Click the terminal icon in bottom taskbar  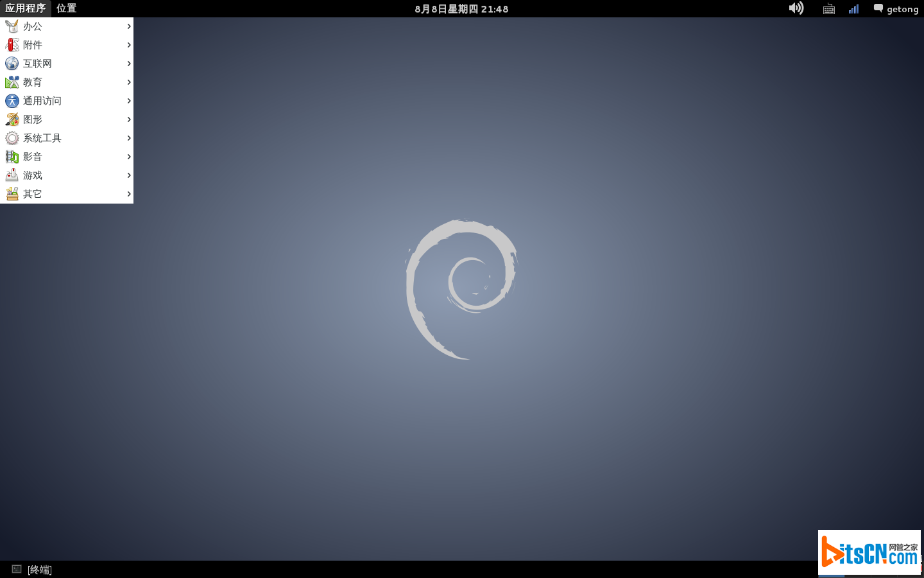point(17,569)
